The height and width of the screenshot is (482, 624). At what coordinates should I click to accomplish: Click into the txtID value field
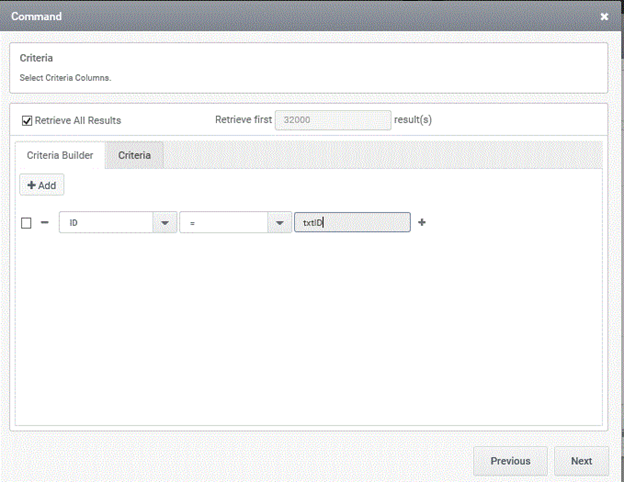(352, 222)
